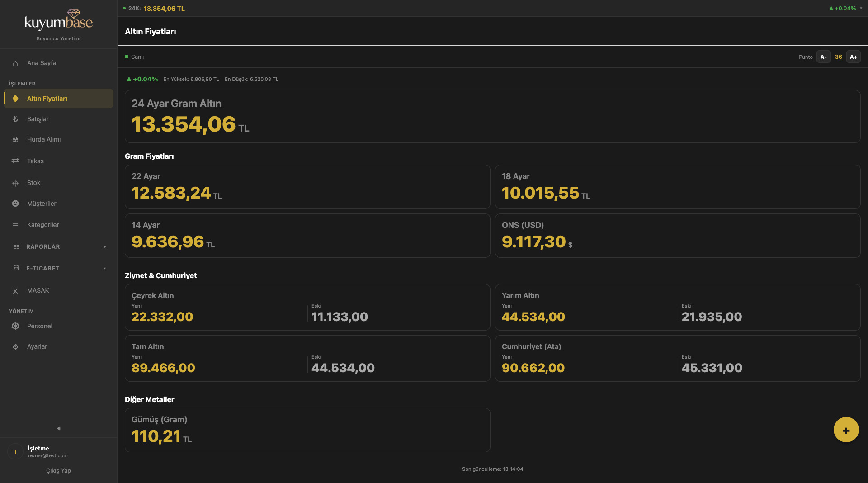
Task: Increase font size with A+ button
Action: click(x=853, y=57)
